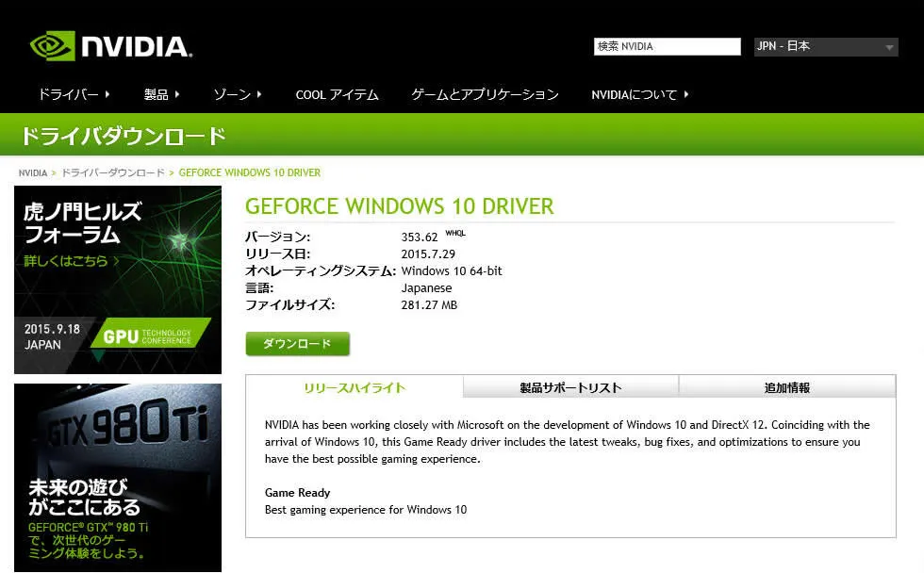
Task: Click 詳しくはこちら link in banner
Action: (72, 261)
